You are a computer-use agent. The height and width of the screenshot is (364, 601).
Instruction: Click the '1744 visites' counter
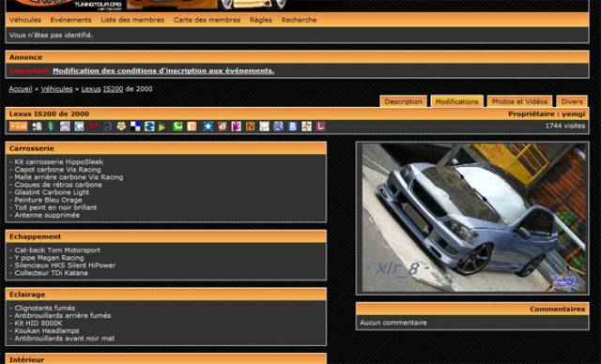[565, 126]
